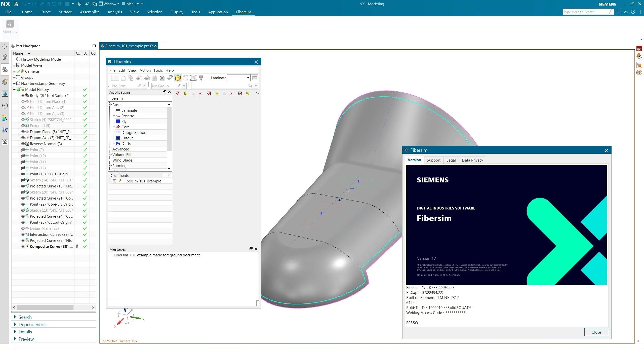644x350 pixels.
Task: Open the Applications Fibersim combo box
Action: click(x=140, y=98)
